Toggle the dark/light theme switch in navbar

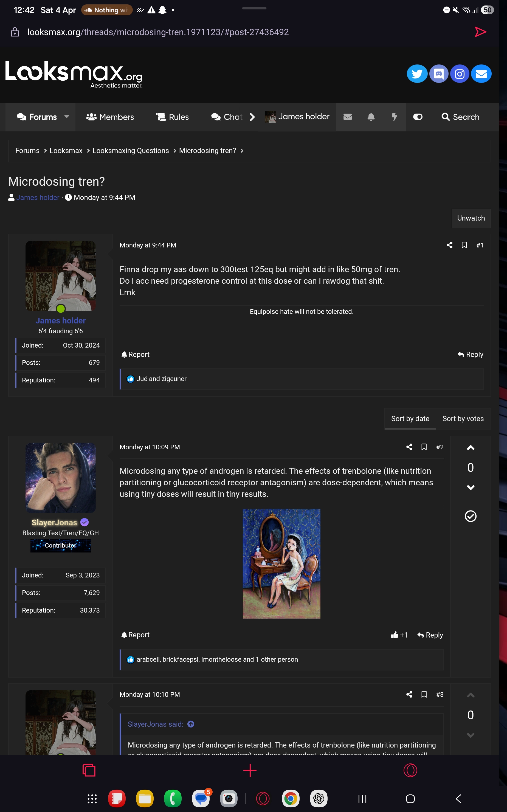418,117
